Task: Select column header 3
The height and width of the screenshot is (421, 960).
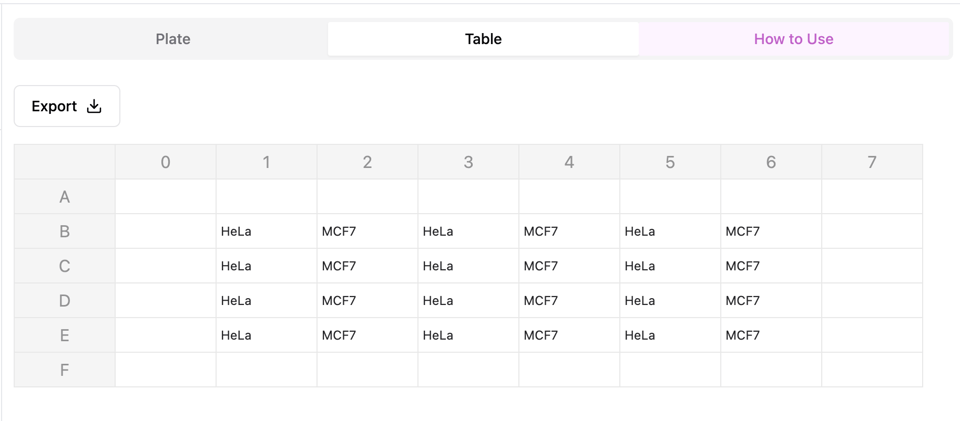Action: (x=468, y=162)
